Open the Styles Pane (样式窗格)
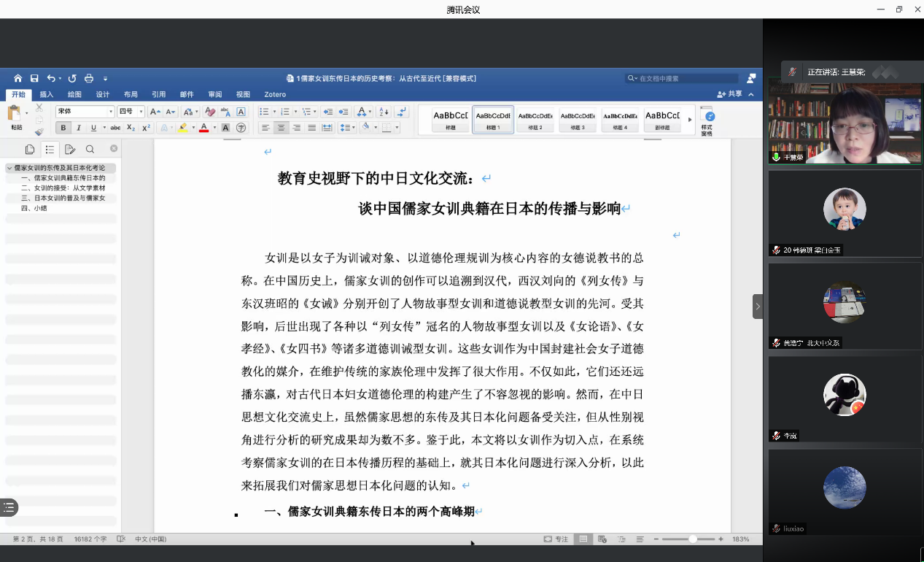 [x=707, y=121]
